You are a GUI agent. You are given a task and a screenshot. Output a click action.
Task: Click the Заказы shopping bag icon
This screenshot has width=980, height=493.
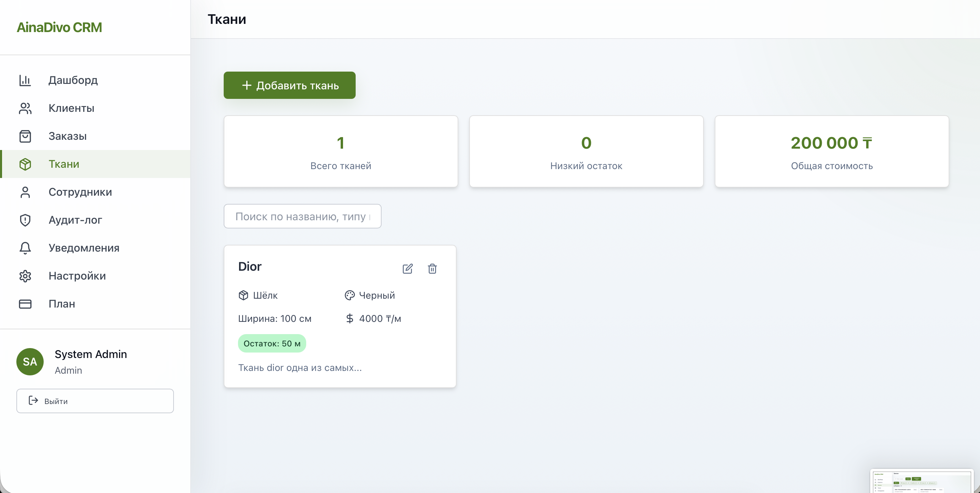tap(25, 136)
